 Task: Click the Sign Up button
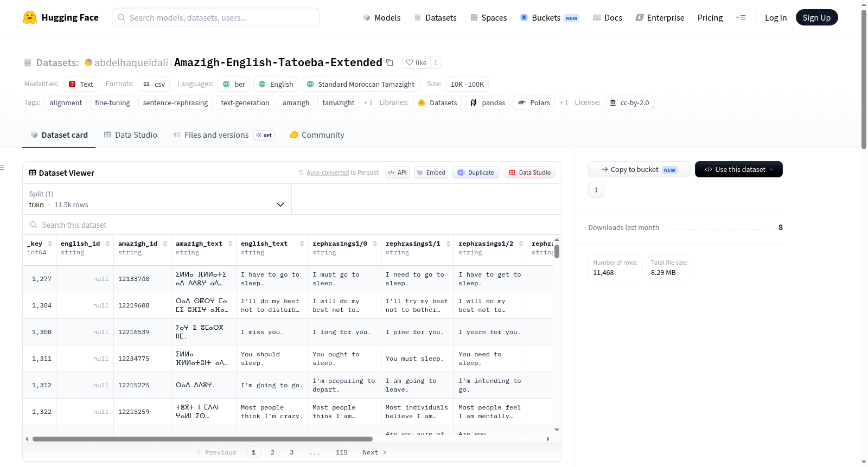pyautogui.click(x=816, y=17)
